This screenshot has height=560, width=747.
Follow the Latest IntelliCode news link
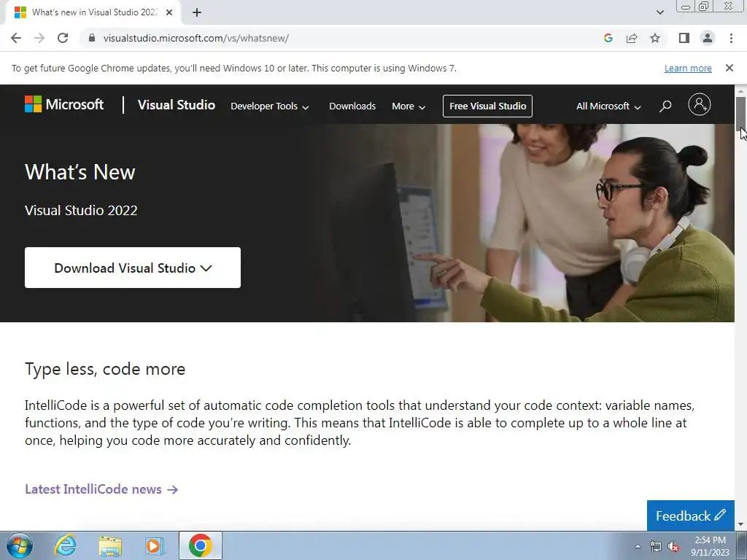point(101,489)
